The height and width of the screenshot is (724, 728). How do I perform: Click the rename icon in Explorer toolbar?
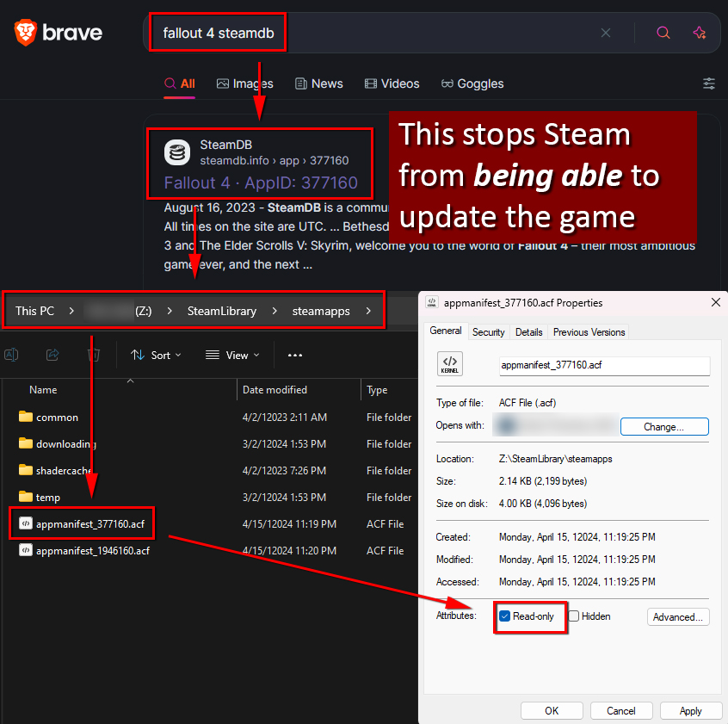pyautogui.click(x=11, y=355)
